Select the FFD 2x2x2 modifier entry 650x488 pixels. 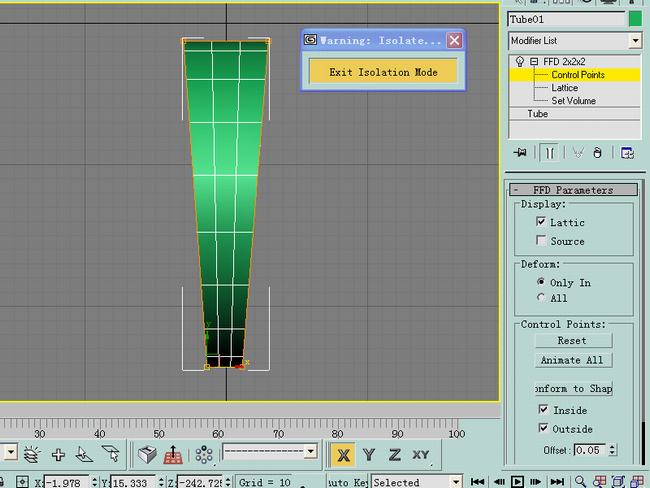564,62
